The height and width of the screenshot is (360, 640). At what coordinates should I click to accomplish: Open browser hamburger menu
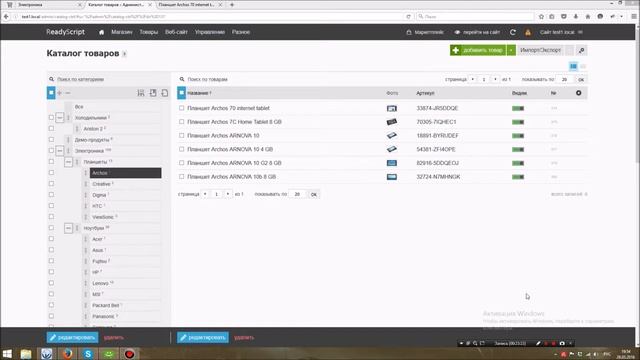click(634, 17)
